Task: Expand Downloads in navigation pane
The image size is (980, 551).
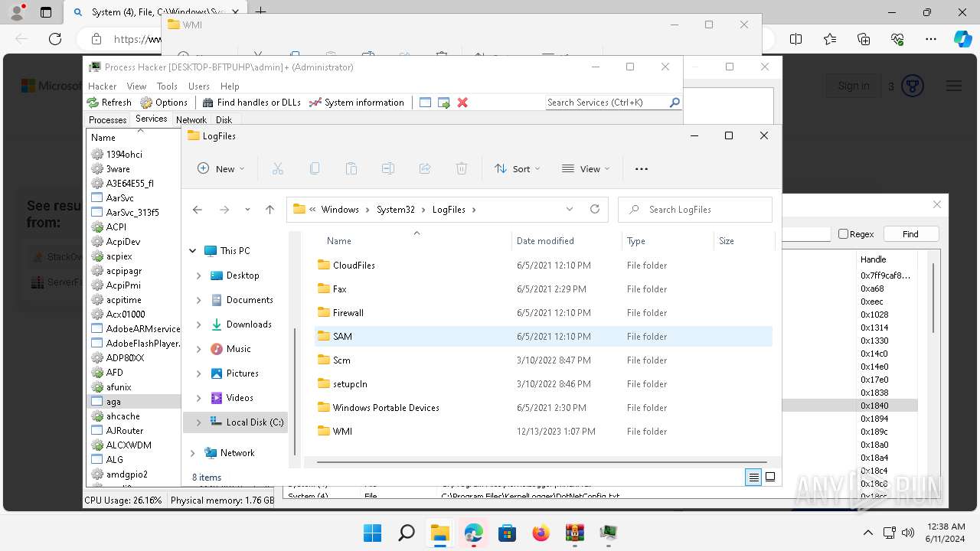Action: (199, 324)
